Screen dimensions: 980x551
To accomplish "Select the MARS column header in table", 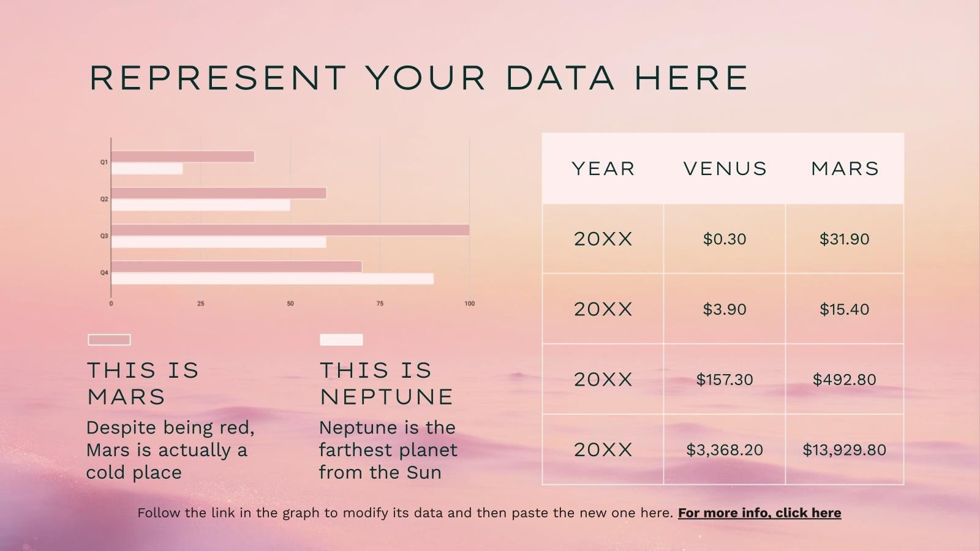I will click(x=845, y=168).
